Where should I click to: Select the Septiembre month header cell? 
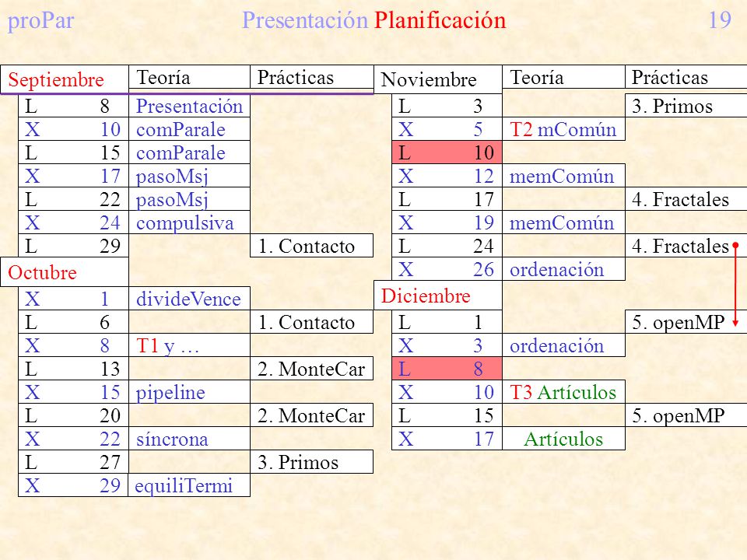(x=65, y=79)
